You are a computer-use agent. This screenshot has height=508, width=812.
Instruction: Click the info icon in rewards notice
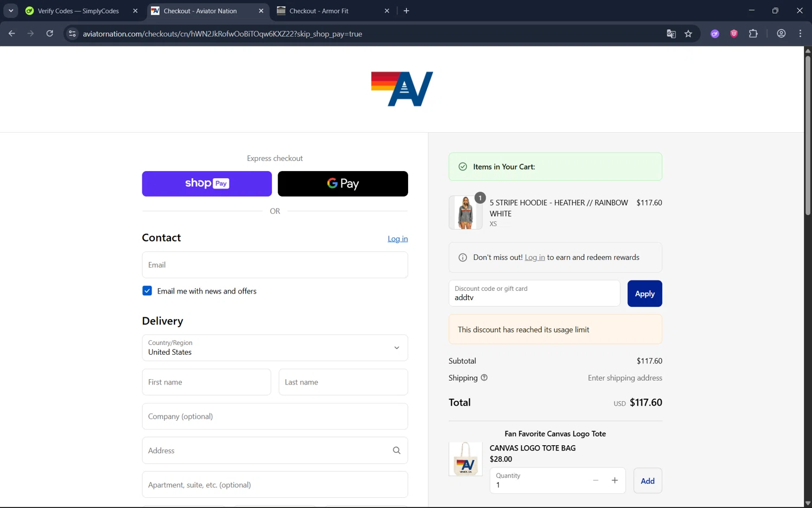463,258
